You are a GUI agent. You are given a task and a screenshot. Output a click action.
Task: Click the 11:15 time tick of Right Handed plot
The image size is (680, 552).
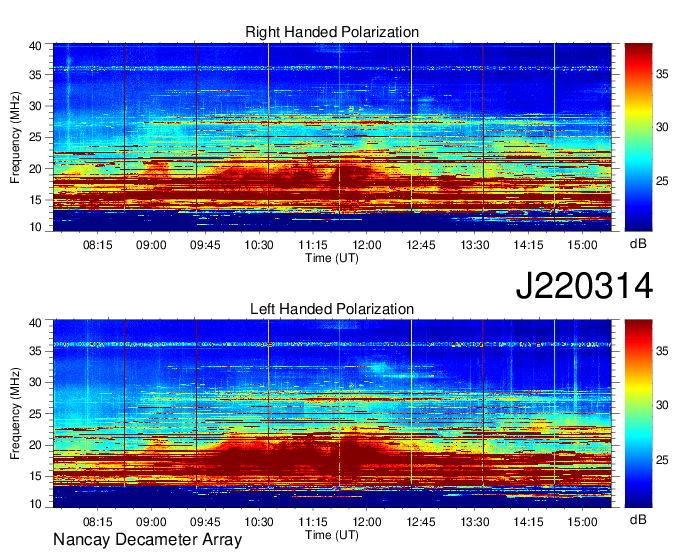[x=313, y=245]
